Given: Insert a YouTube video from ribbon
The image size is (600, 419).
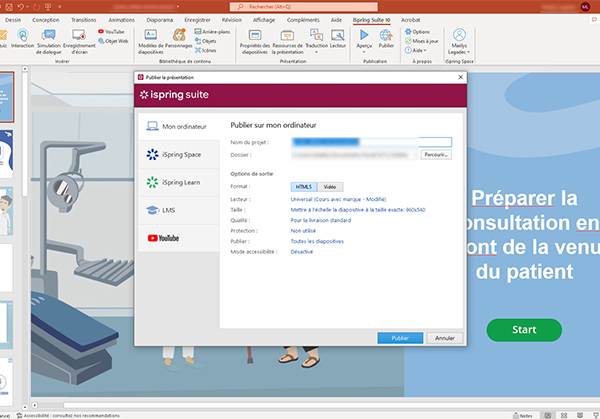Looking at the screenshot, I should [111, 32].
